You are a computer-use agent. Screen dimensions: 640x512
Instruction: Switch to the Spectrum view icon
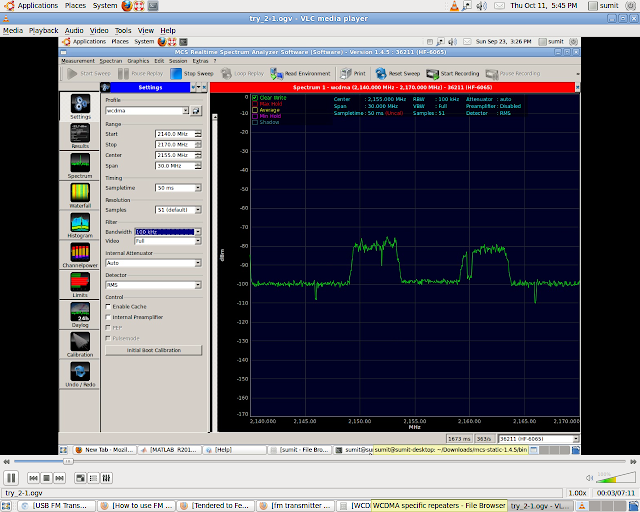pyautogui.click(x=80, y=163)
